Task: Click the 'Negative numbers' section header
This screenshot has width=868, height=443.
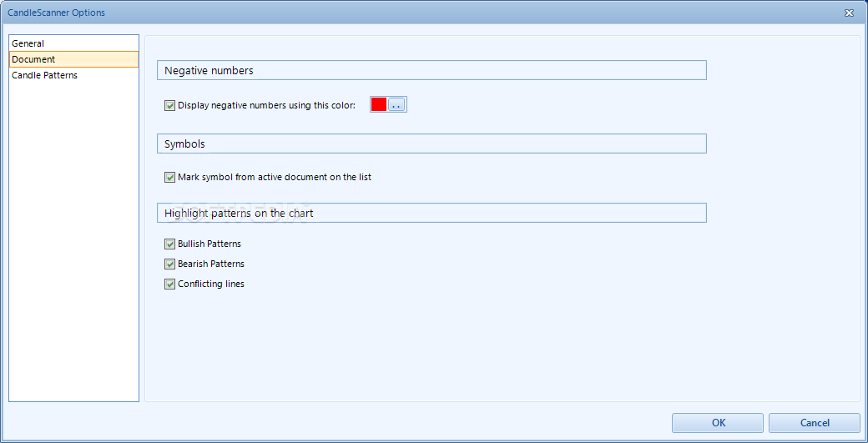Action: click(431, 70)
